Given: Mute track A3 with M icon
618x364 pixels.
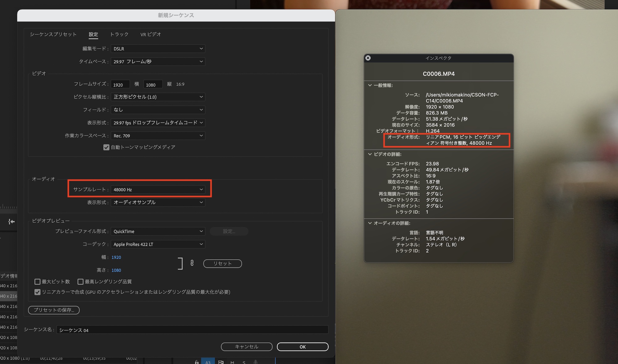Looking at the screenshot, I should tap(232, 362).
